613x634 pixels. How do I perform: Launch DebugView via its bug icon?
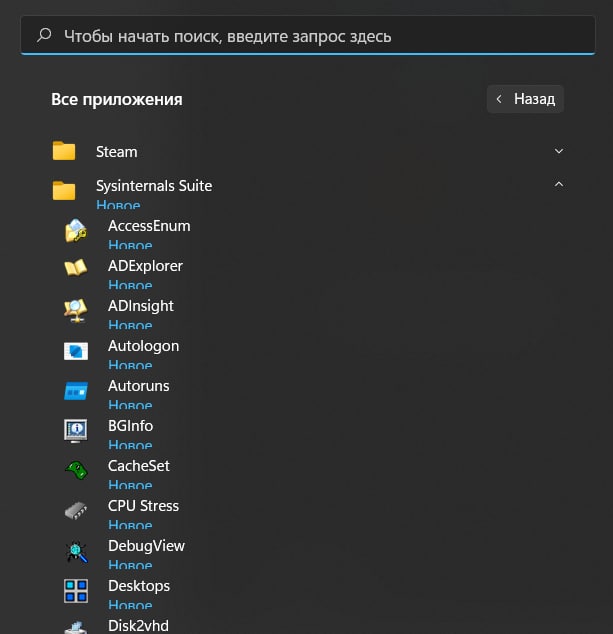point(76,552)
